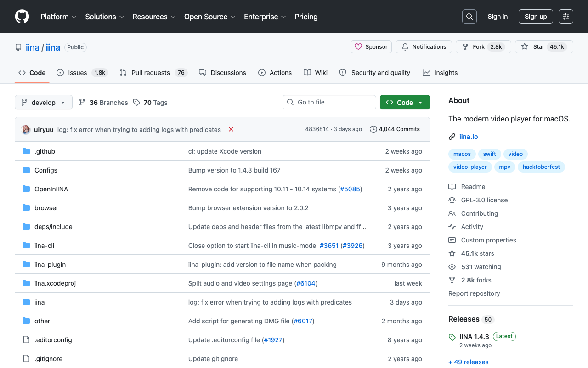Switch to the Actions tab
Screen dimensions: 588x368
click(x=275, y=73)
